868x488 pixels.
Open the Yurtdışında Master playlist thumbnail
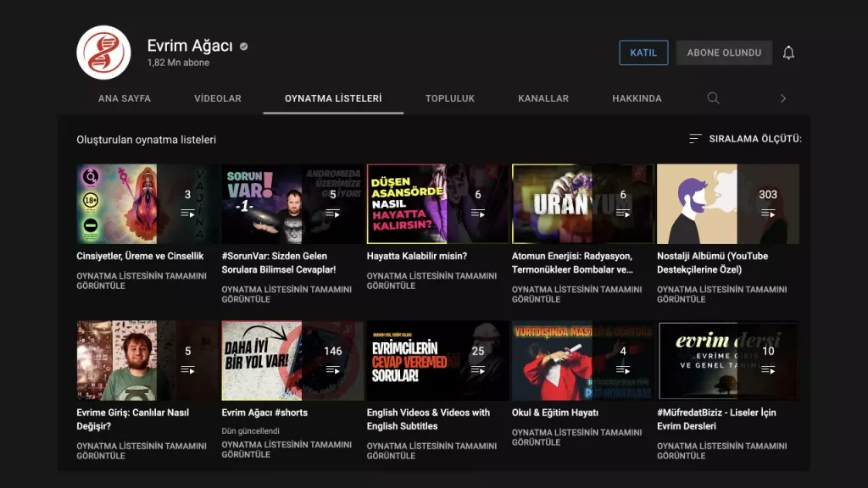tap(583, 360)
